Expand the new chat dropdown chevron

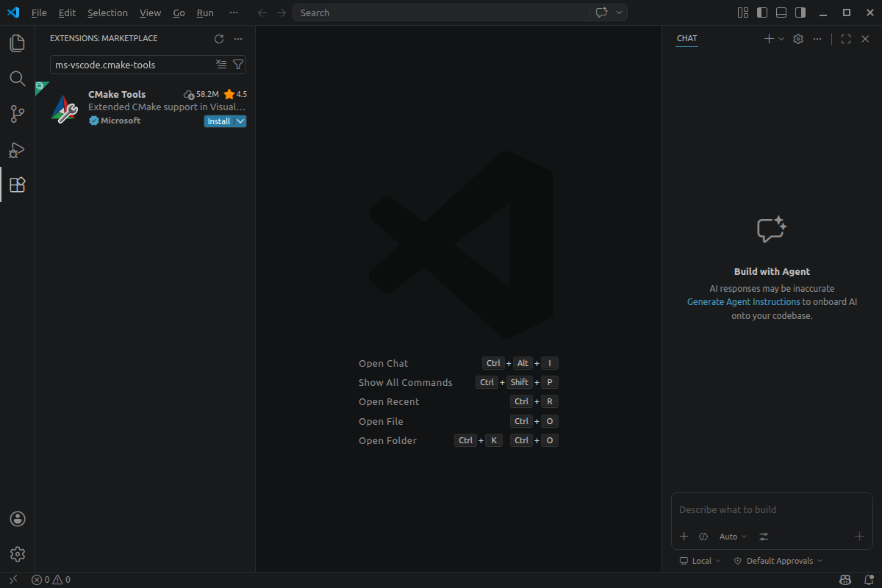781,39
